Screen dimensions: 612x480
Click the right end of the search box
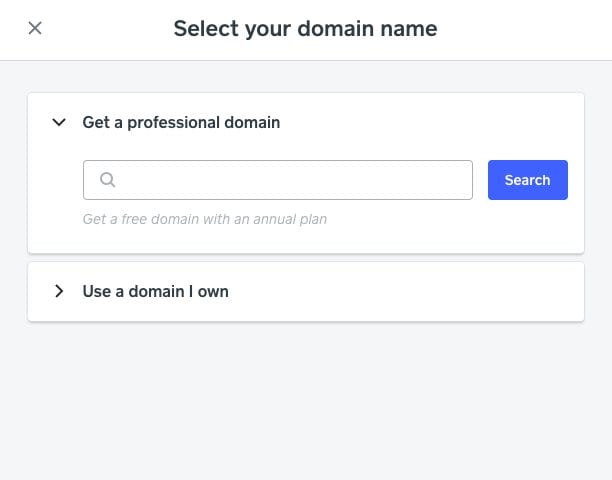(x=455, y=180)
